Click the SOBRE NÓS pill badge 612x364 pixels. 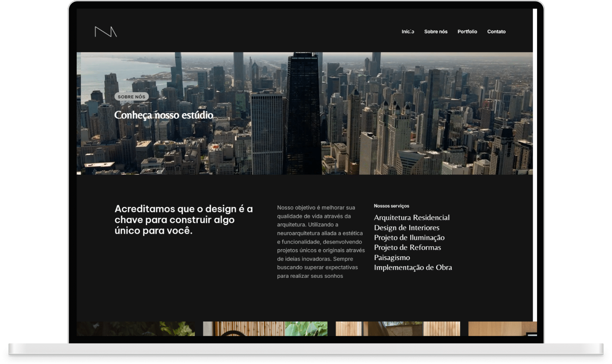(x=131, y=97)
